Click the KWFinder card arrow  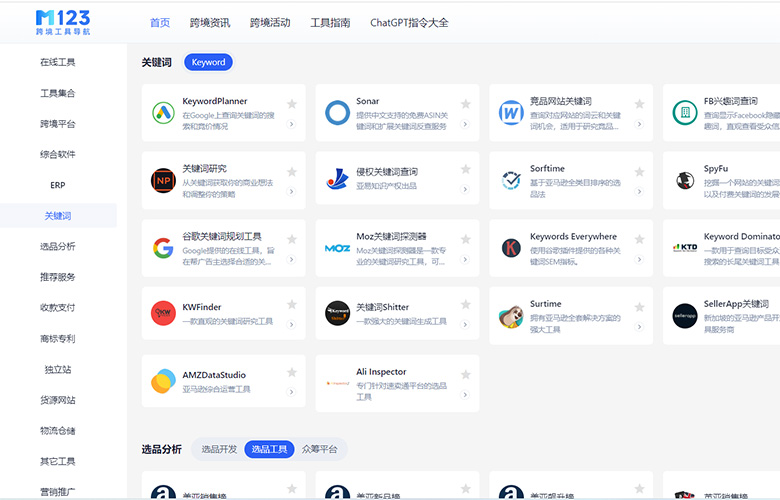tap(292, 324)
